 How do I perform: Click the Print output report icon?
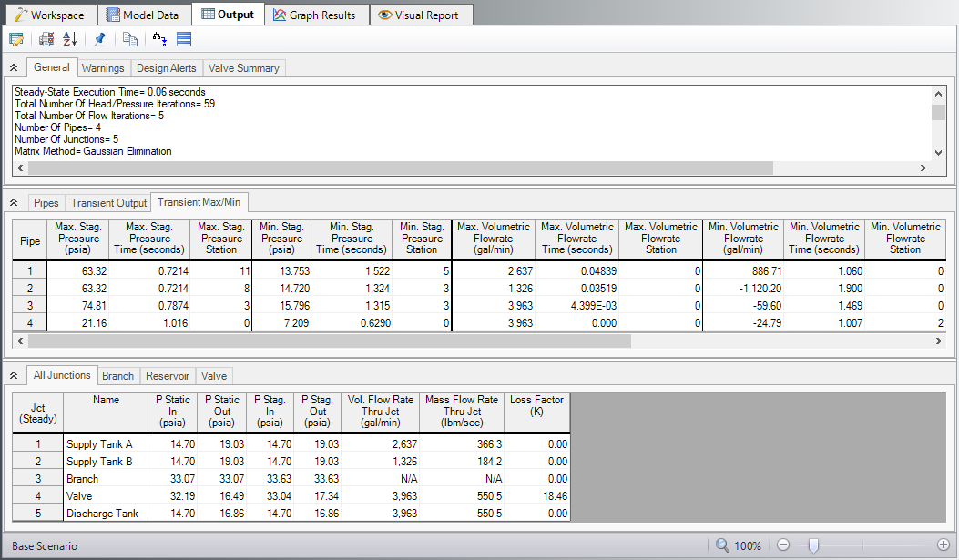click(x=44, y=39)
